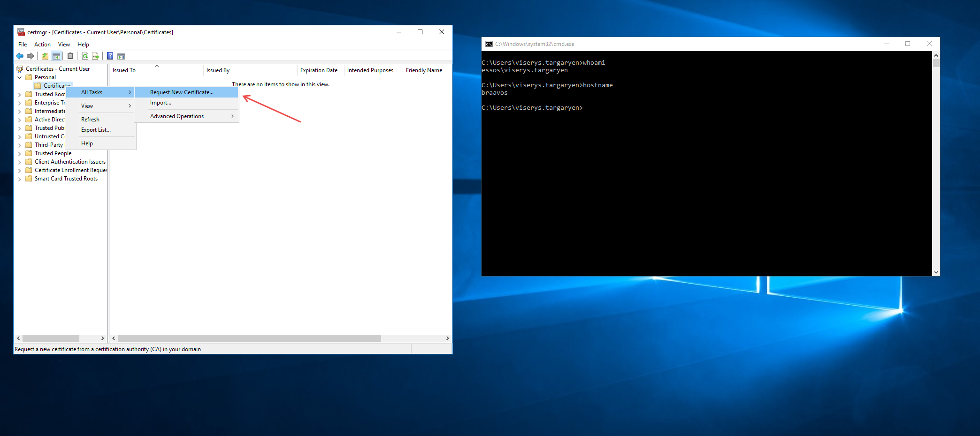Open the View menu in the menu bar
The height and width of the screenshot is (436, 980).
tap(64, 45)
